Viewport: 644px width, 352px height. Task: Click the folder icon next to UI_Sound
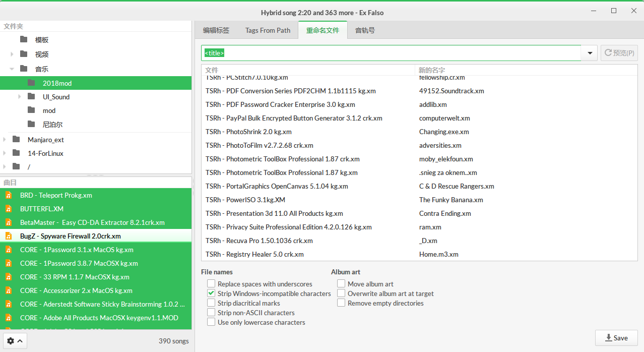click(x=31, y=97)
